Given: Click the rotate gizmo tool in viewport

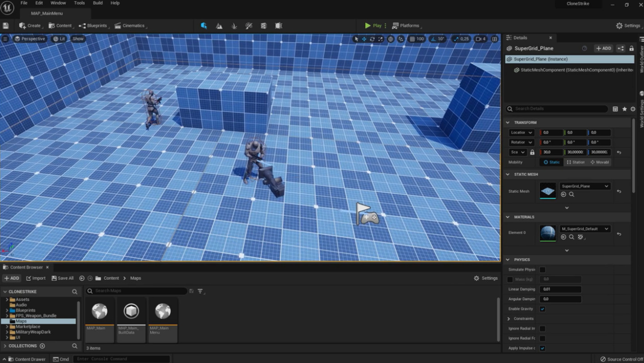Looking at the screenshot, I should click(x=372, y=39).
